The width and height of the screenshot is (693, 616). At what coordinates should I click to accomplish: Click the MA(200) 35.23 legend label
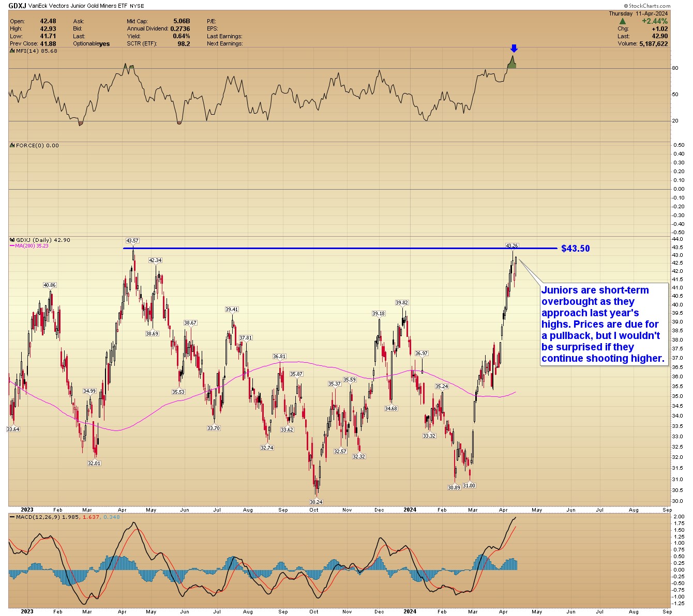29,246
